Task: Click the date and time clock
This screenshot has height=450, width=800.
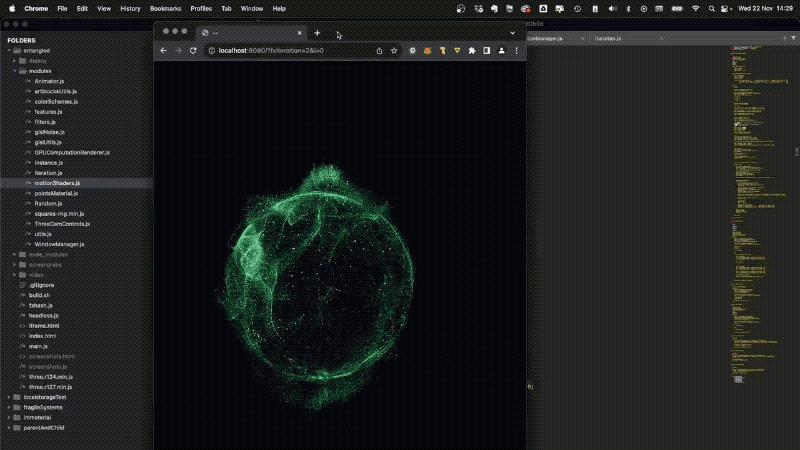Action: [x=765, y=9]
